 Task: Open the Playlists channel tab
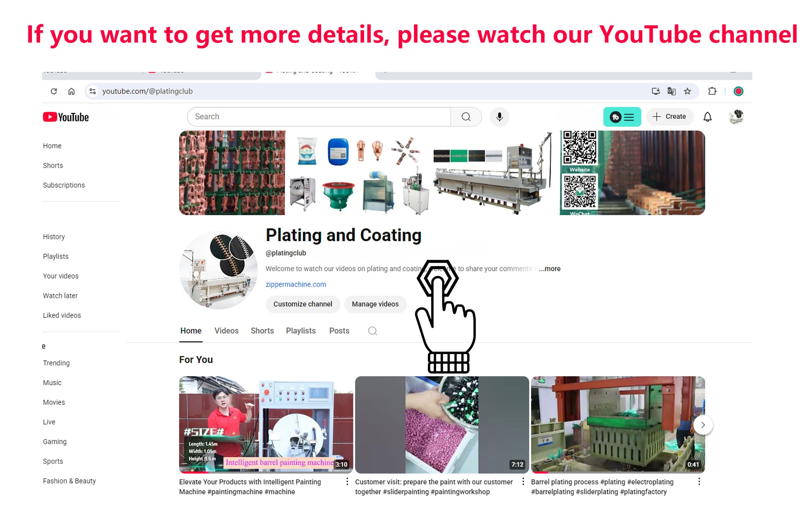coord(301,331)
